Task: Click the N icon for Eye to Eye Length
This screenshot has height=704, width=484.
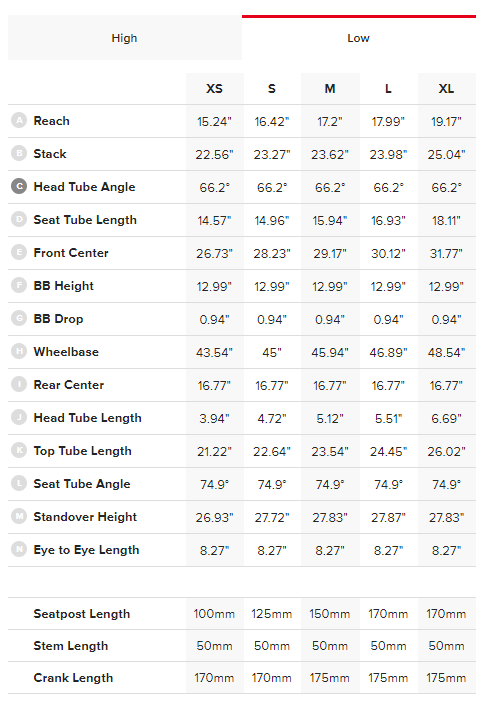Action: [x=19, y=550]
